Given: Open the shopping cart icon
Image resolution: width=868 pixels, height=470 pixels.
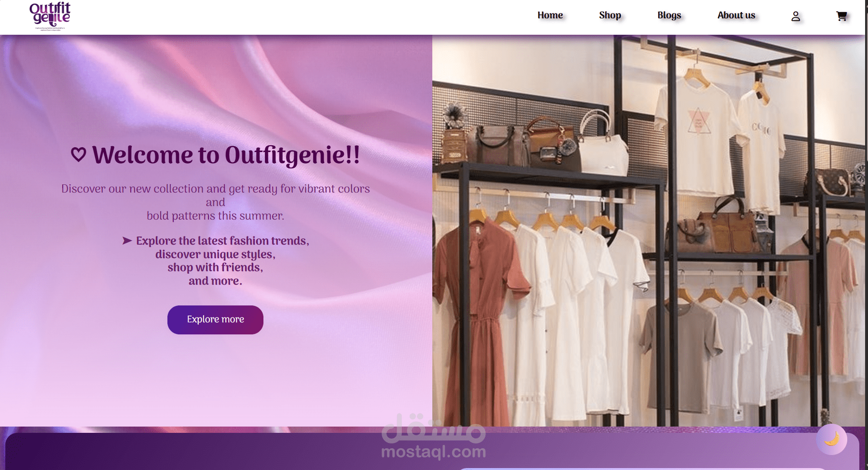Looking at the screenshot, I should (841, 16).
